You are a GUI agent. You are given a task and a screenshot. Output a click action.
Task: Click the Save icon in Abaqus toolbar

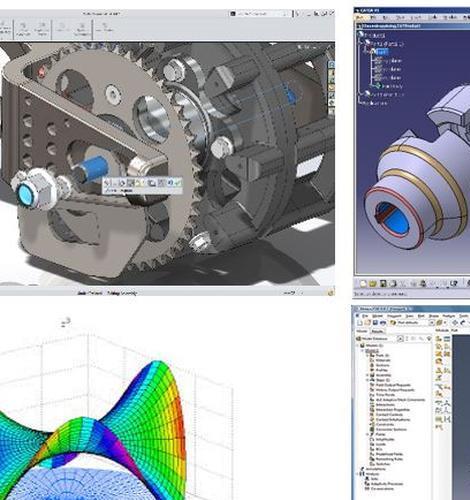point(375,323)
